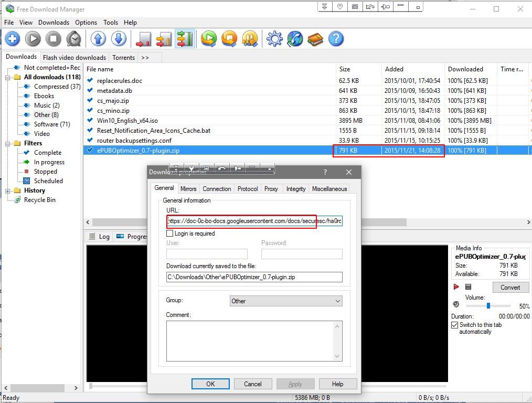This screenshot has height=403, width=532.
Task: Click the orange circular arrow toolbar icon
Action: tap(229, 39)
